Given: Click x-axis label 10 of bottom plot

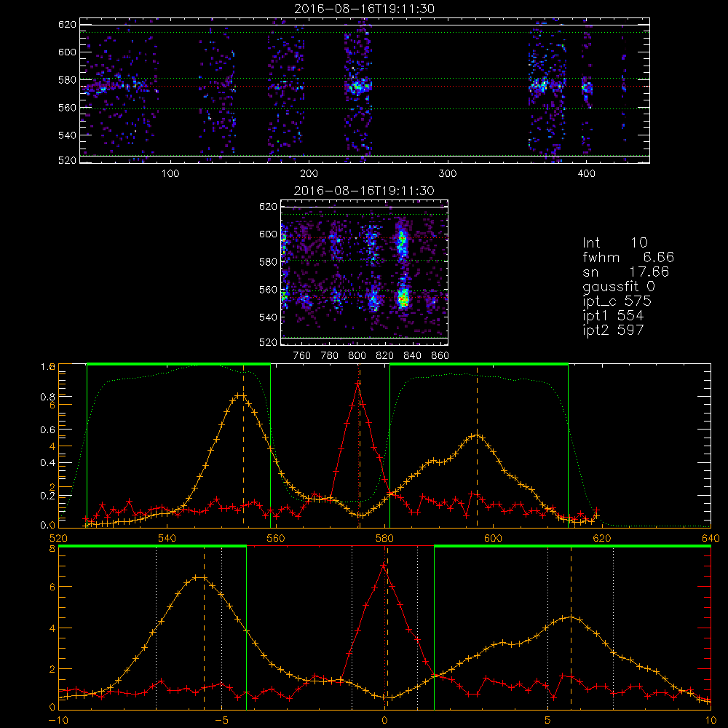Looking at the screenshot, I should (x=711, y=721).
